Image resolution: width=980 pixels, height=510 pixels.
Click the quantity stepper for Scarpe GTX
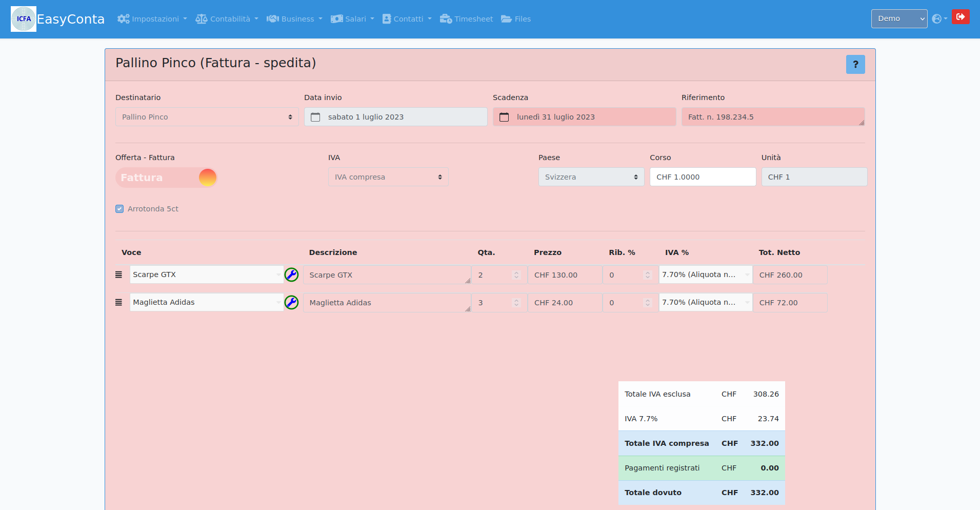coord(516,275)
